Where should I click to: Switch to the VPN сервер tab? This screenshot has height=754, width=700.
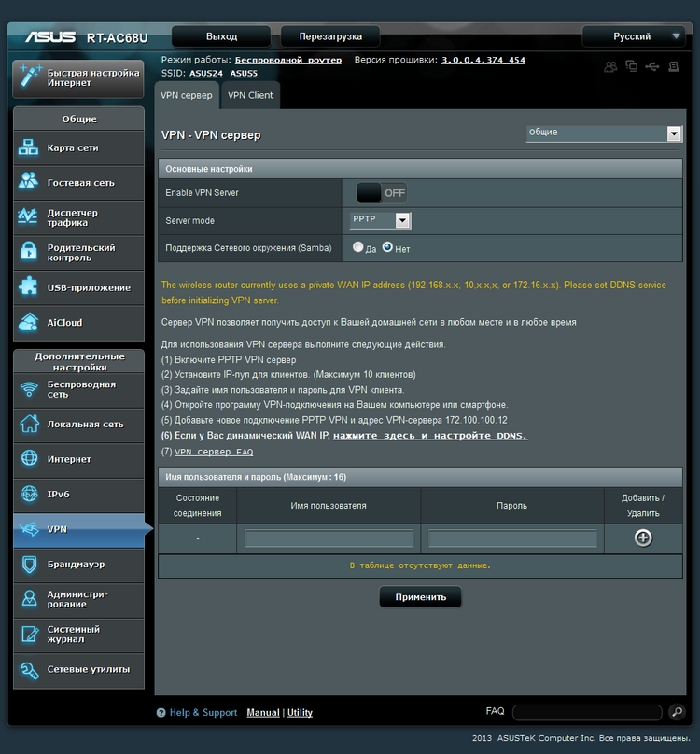[187, 95]
